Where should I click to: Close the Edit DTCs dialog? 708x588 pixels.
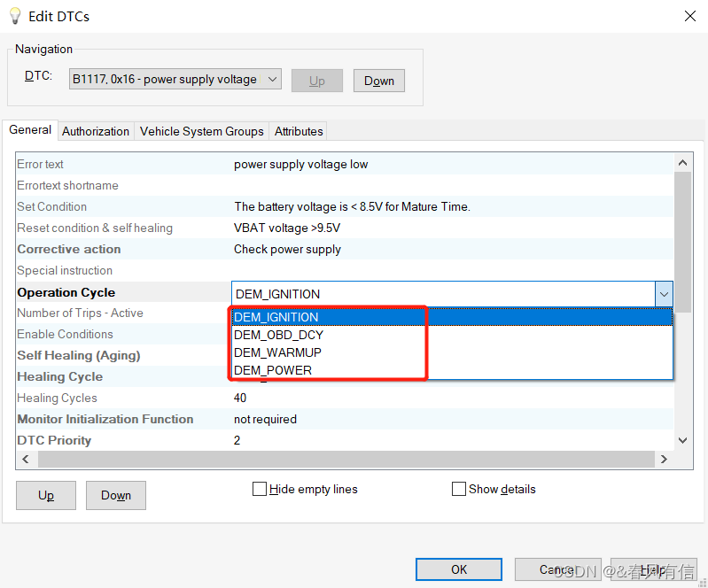(x=689, y=16)
